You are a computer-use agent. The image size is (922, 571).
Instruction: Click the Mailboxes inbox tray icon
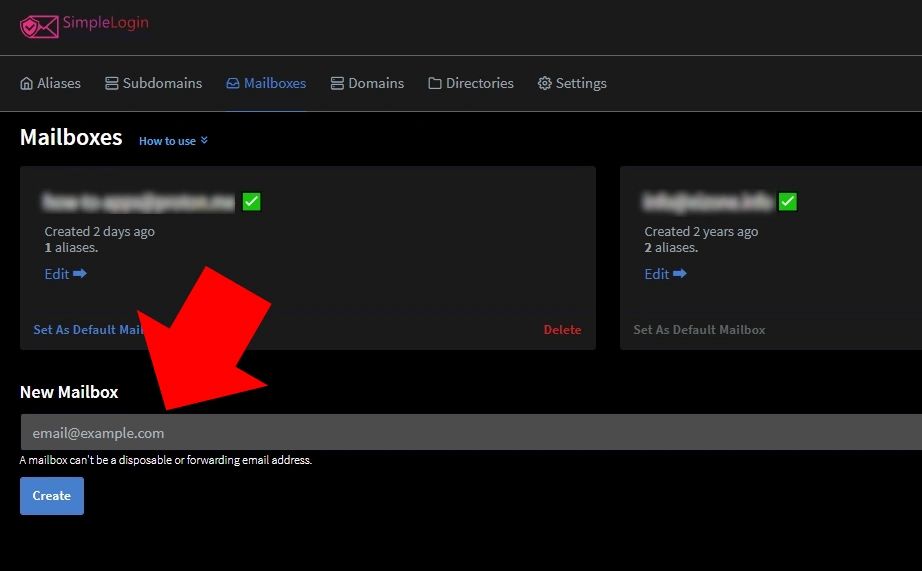click(x=233, y=84)
